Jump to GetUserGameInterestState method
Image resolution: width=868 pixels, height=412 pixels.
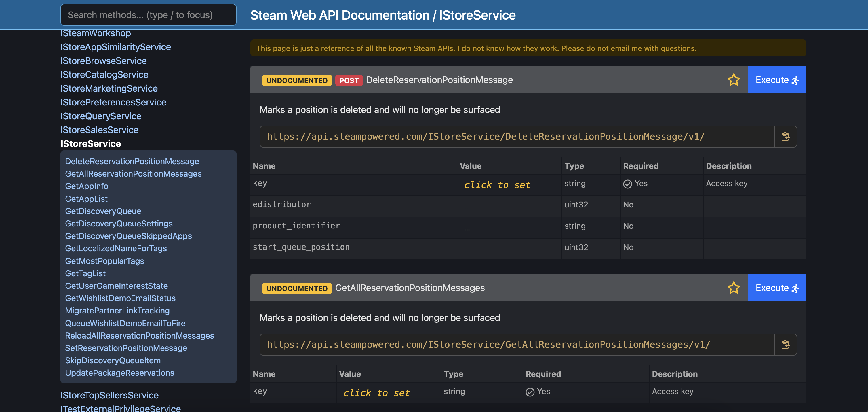[x=116, y=286]
